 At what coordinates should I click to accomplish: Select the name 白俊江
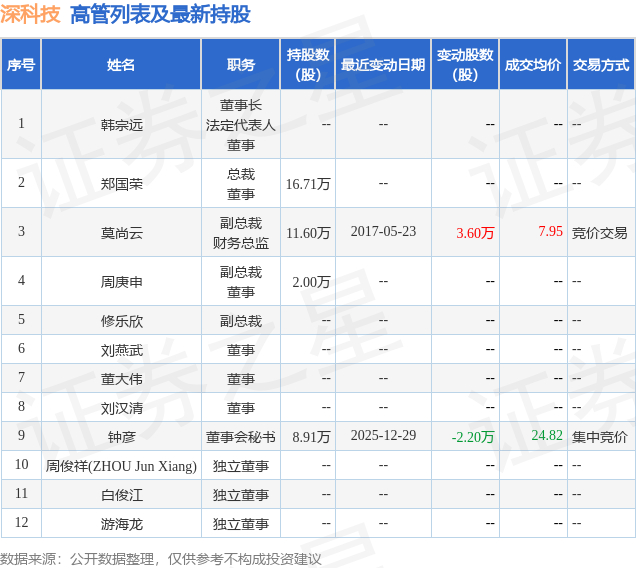122,495
